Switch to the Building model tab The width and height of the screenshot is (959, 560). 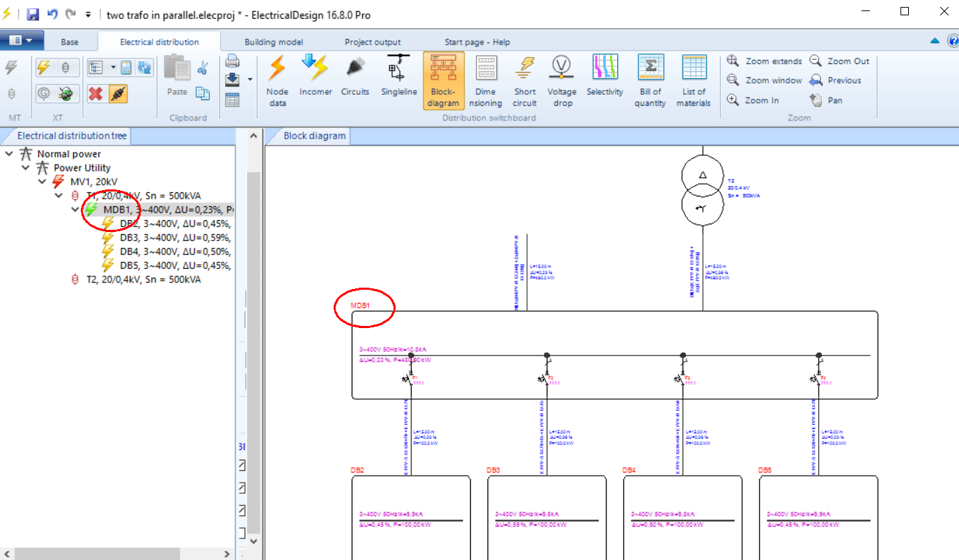tap(274, 42)
